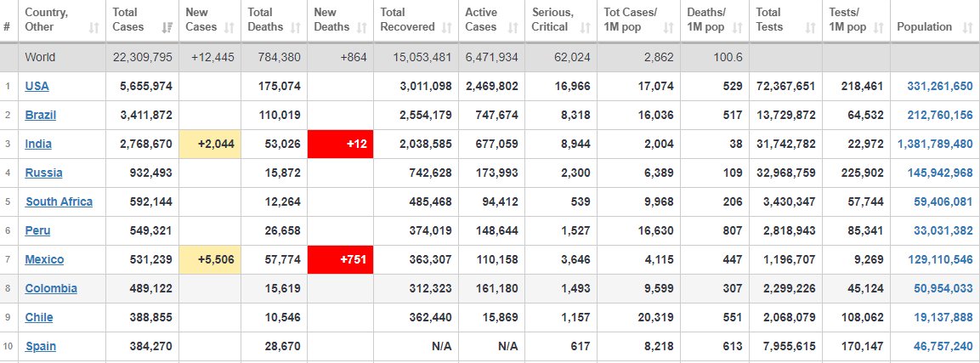Click the # column header
The height and width of the screenshot is (363, 980).
(x=7, y=27)
